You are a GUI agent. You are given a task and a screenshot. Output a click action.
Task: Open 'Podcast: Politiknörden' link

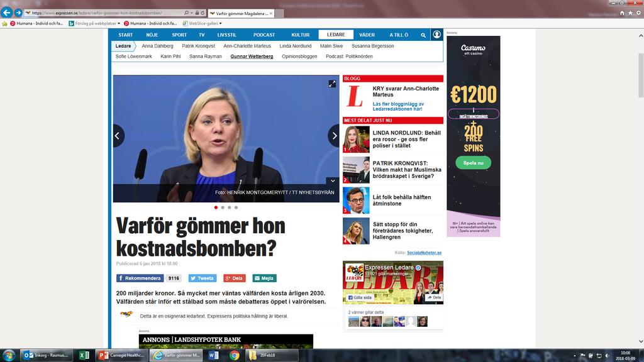pyautogui.click(x=349, y=56)
